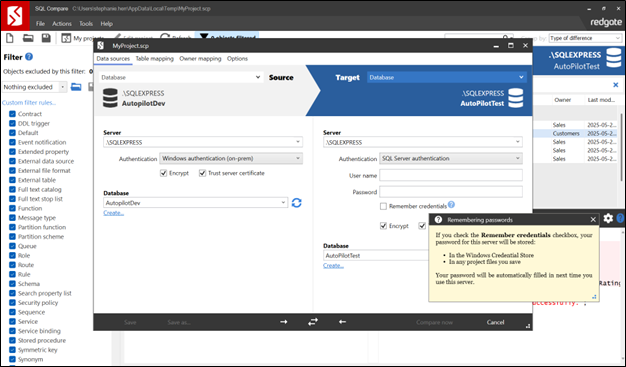Click Cancel in project dialog
The image size is (626, 367).
[495, 322]
